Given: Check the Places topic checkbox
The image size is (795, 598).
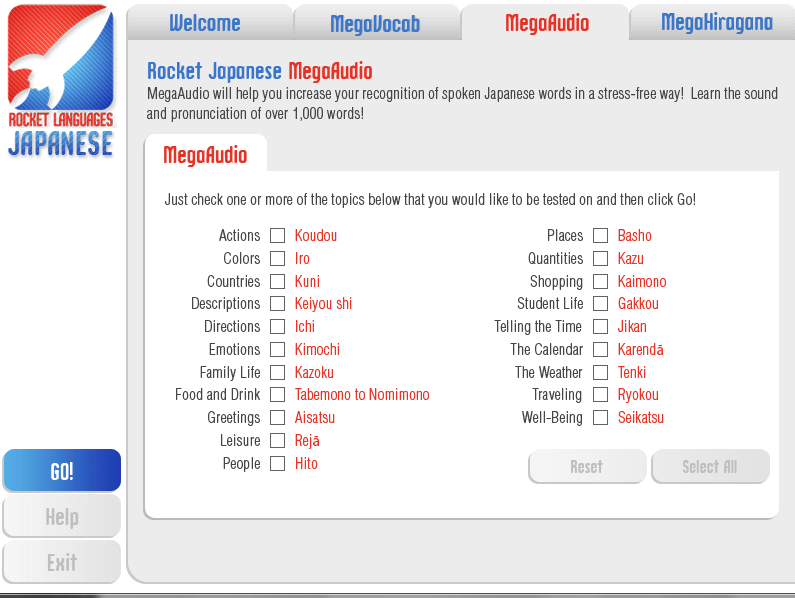Looking at the screenshot, I should tap(601, 236).
